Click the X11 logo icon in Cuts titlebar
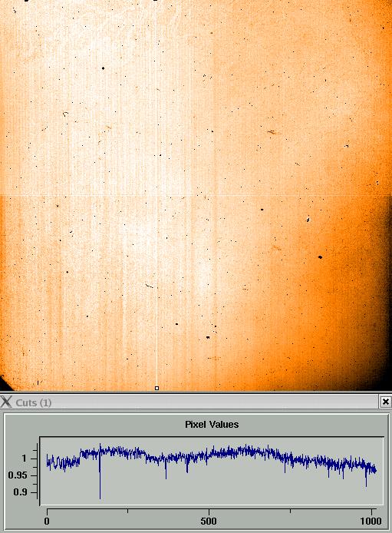 point(6,402)
